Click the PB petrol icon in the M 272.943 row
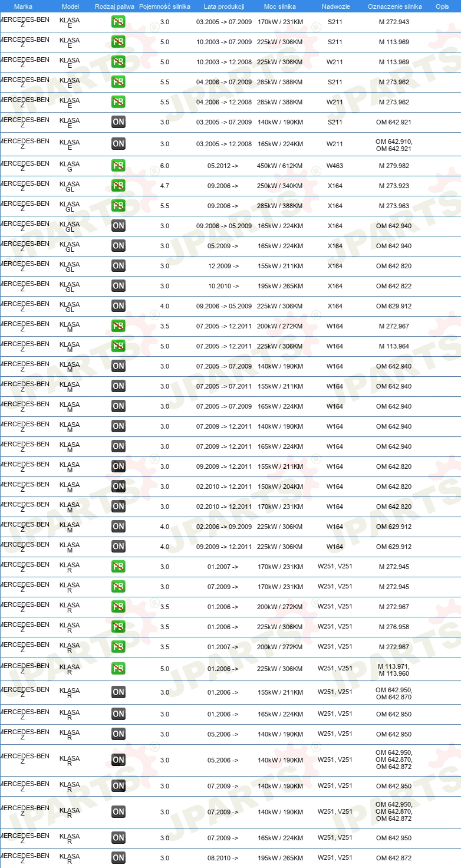461x868 pixels. [118, 22]
